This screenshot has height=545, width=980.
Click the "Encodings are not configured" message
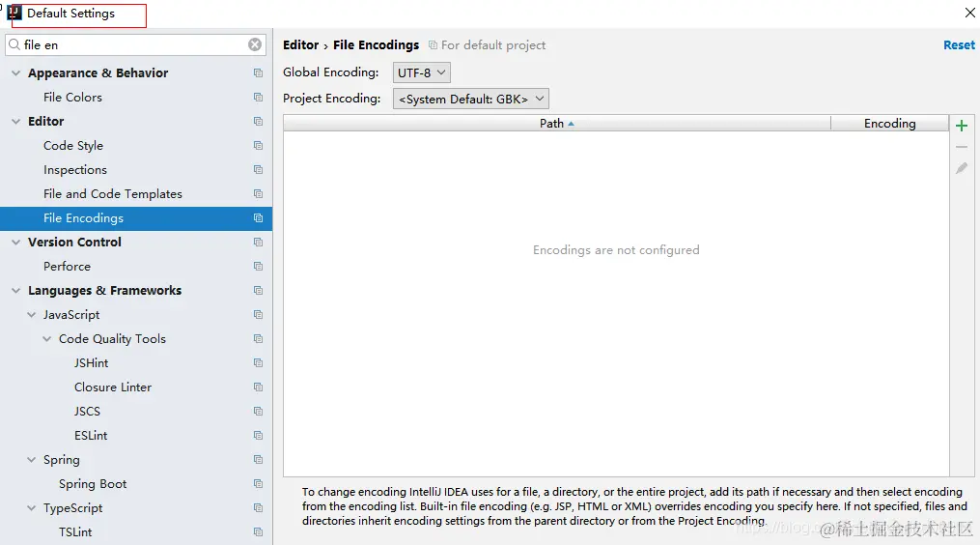click(x=616, y=249)
